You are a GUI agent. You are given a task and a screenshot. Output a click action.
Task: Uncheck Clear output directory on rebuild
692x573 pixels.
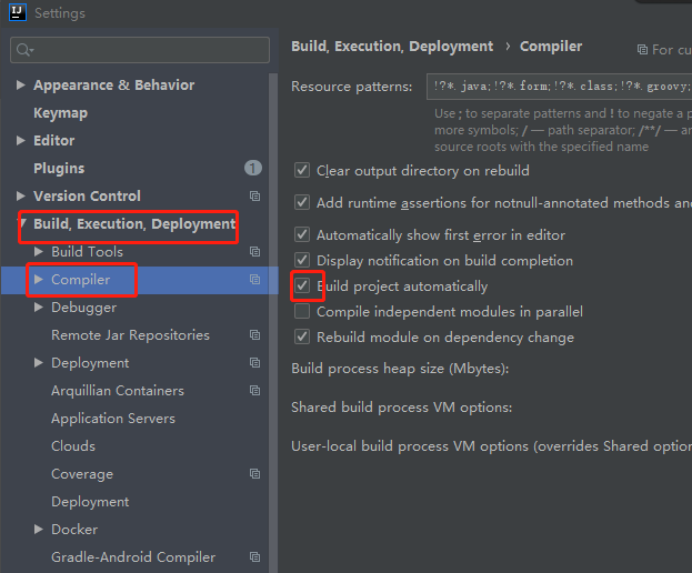point(302,171)
